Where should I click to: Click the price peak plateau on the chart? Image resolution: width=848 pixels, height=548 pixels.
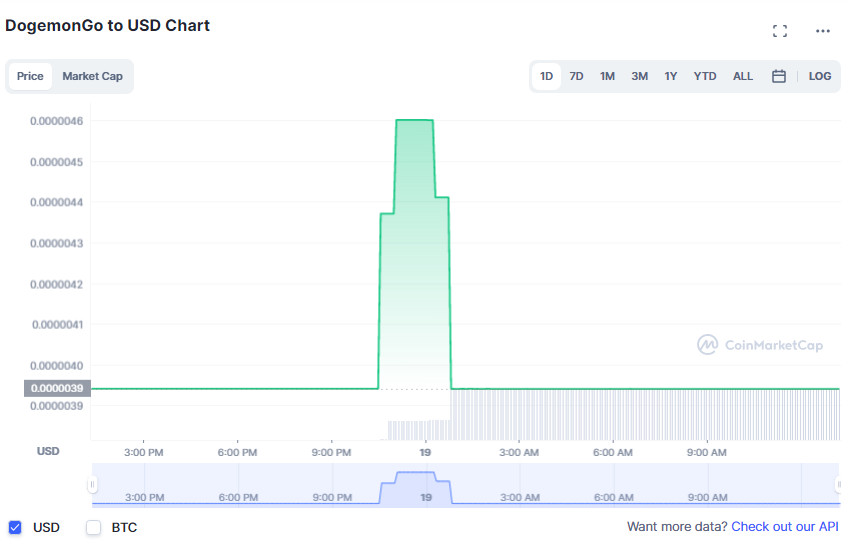pos(414,120)
